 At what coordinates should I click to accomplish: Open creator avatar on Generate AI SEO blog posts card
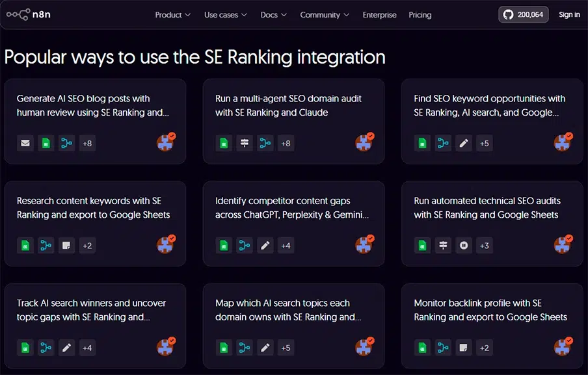point(166,142)
